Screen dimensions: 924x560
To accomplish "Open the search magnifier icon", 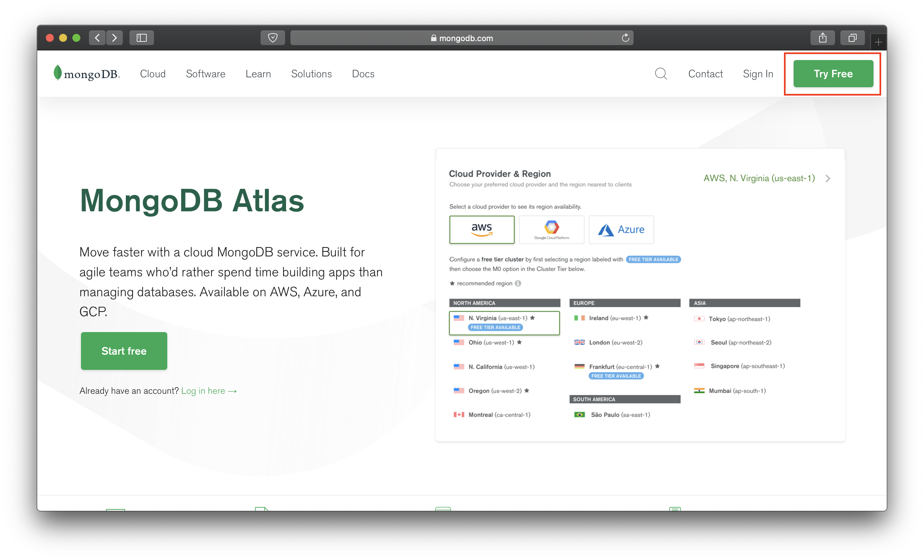I will [x=660, y=73].
